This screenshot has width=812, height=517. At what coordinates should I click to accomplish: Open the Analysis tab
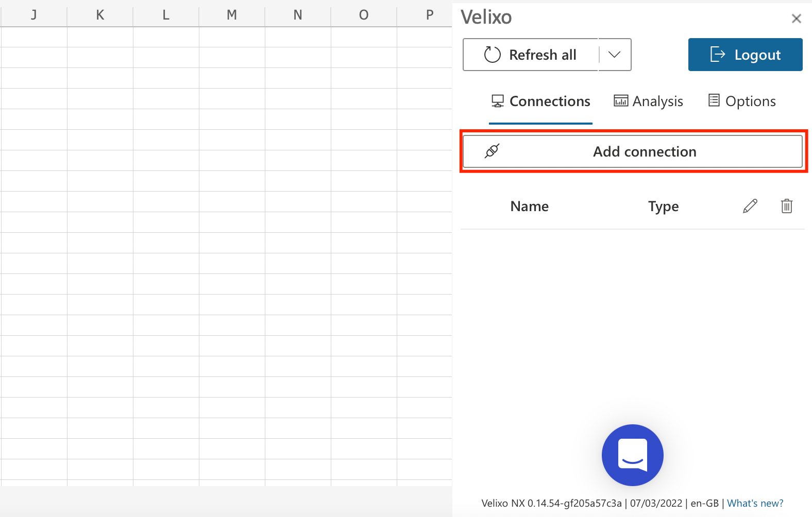(648, 101)
